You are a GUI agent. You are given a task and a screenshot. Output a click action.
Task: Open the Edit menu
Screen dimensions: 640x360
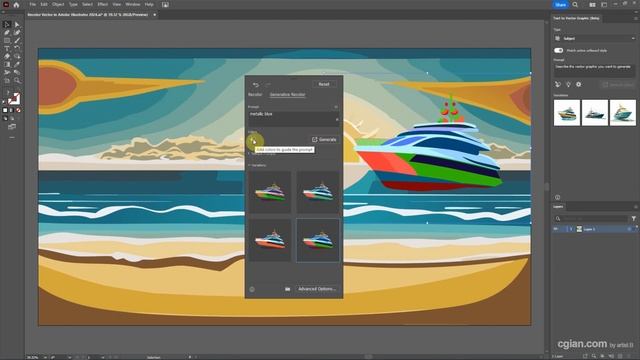44,4
